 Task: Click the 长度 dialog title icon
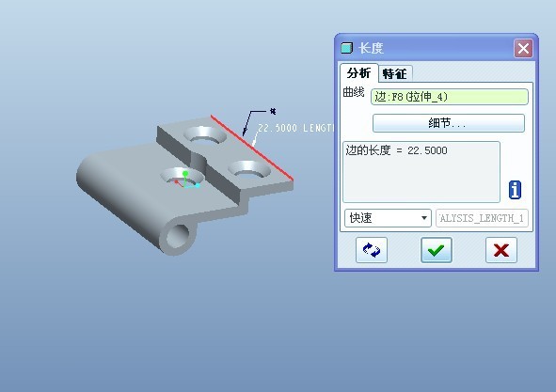coord(347,48)
